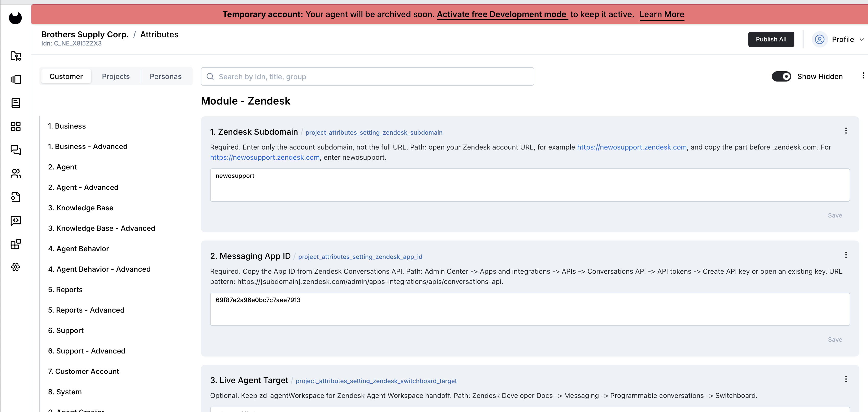Click into the Messaging App ID value box
Viewport: 868px width, 412px height.
pyautogui.click(x=530, y=309)
